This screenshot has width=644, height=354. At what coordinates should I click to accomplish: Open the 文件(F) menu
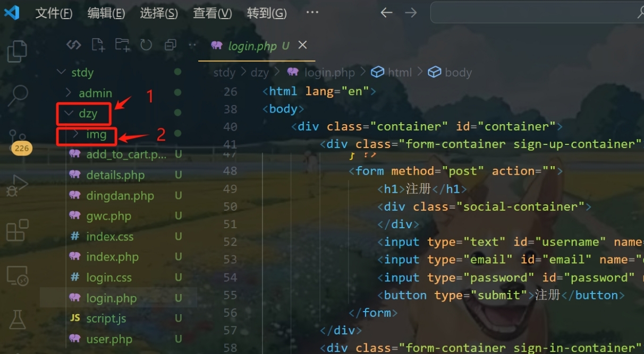point(54,13)
